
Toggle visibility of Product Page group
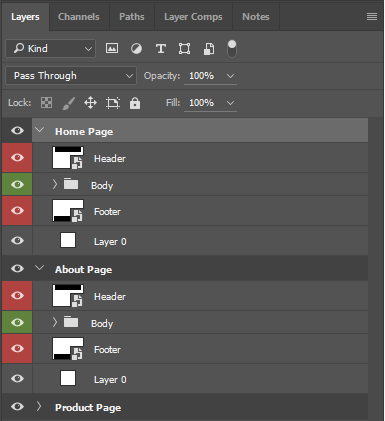click(17, 406)
